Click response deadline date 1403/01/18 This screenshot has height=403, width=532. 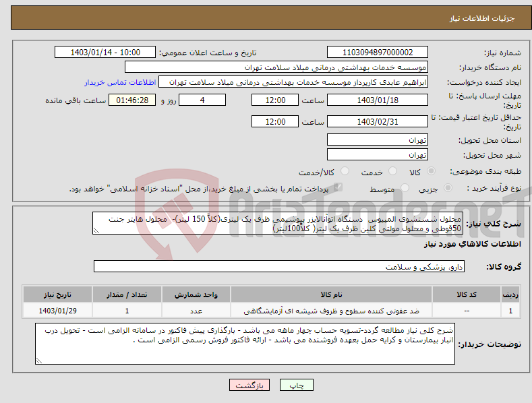point(378,100)
